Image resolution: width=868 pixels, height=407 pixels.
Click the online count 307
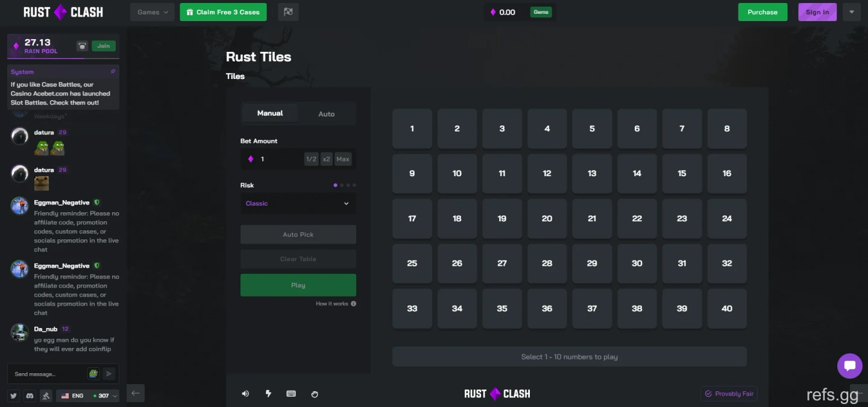103,396
